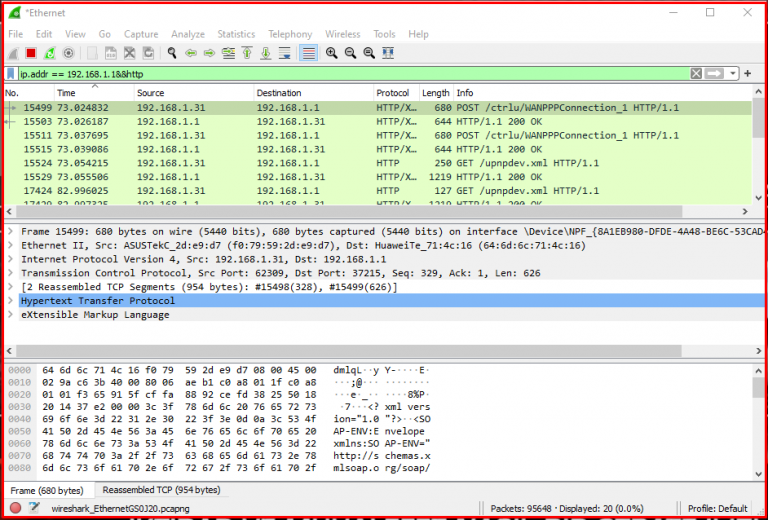Open the Statistics menu

[237, 34]
